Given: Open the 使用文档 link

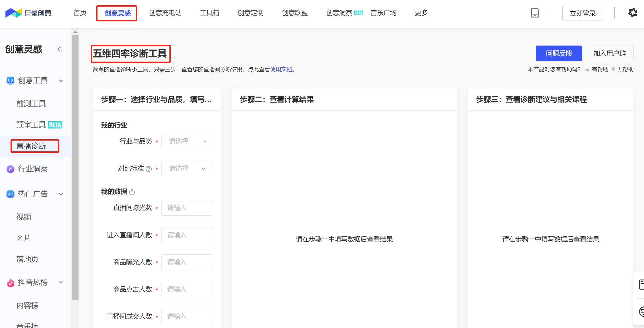Looking at the screenshot, I should point(281,69).
